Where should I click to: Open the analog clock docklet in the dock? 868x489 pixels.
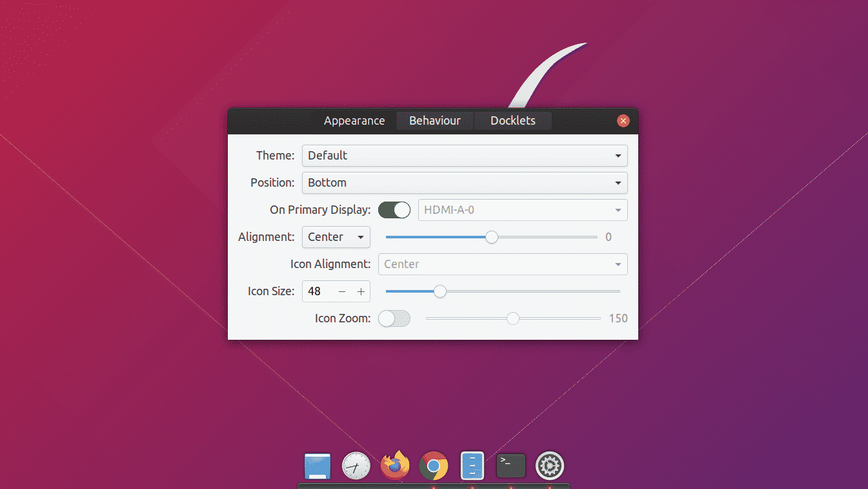(356, 466)
